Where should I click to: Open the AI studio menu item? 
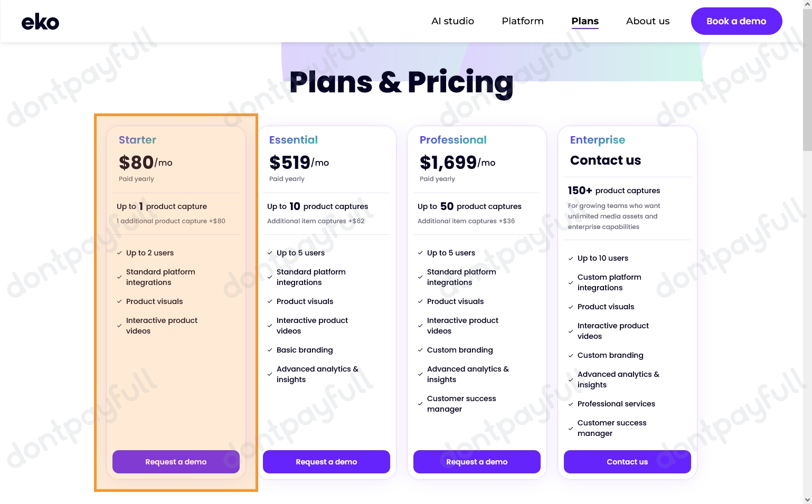point(452,21)
